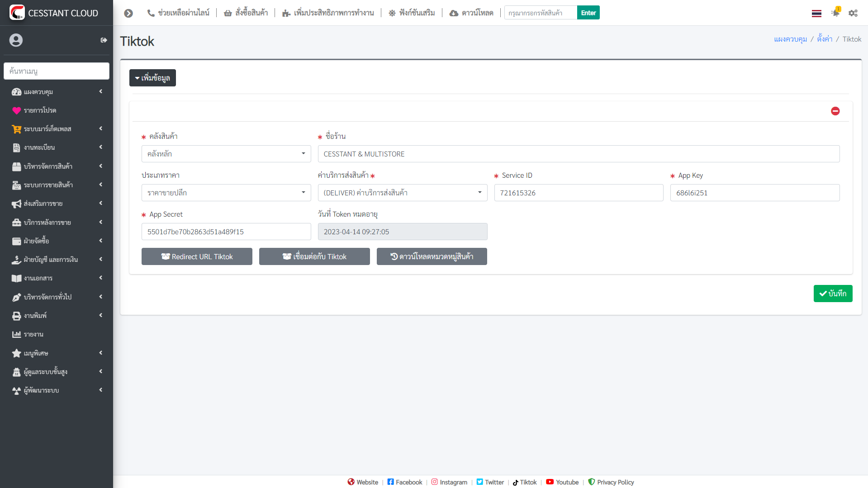This screenshot has height=488, width=868.
Task: Open the เพิ่มประสิทธิภาพการทำงาน top menu
Action: pos(328,13)
